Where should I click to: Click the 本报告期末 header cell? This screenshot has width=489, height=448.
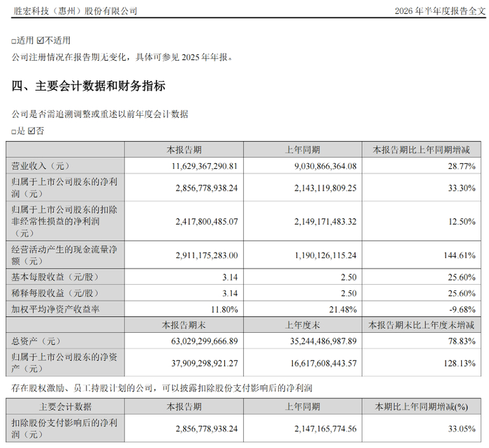pos(184,325)
